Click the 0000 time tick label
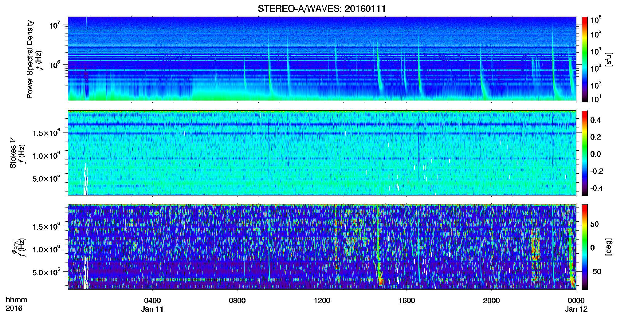Screen dimensions: 644x332 pyautogui.click(x=576, y=300)
